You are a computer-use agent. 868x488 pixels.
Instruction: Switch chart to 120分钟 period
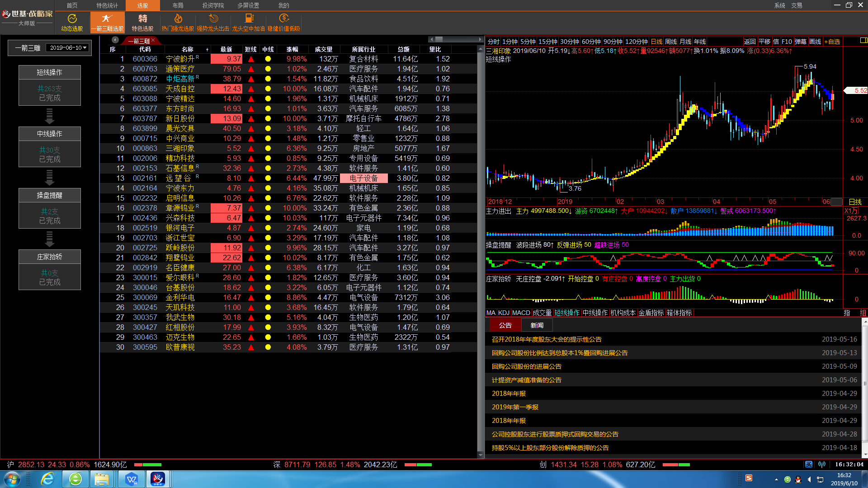click(x=637, y=42)
